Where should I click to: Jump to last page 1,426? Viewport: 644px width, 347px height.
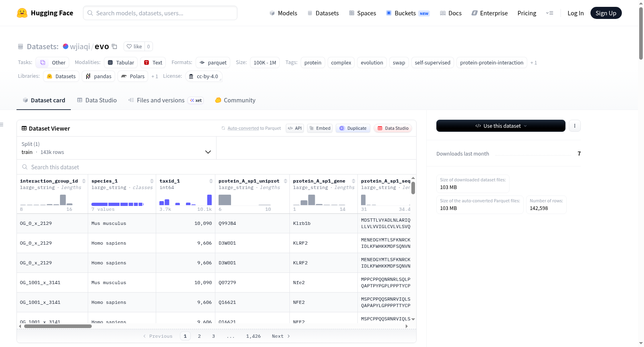coord(253,336)
